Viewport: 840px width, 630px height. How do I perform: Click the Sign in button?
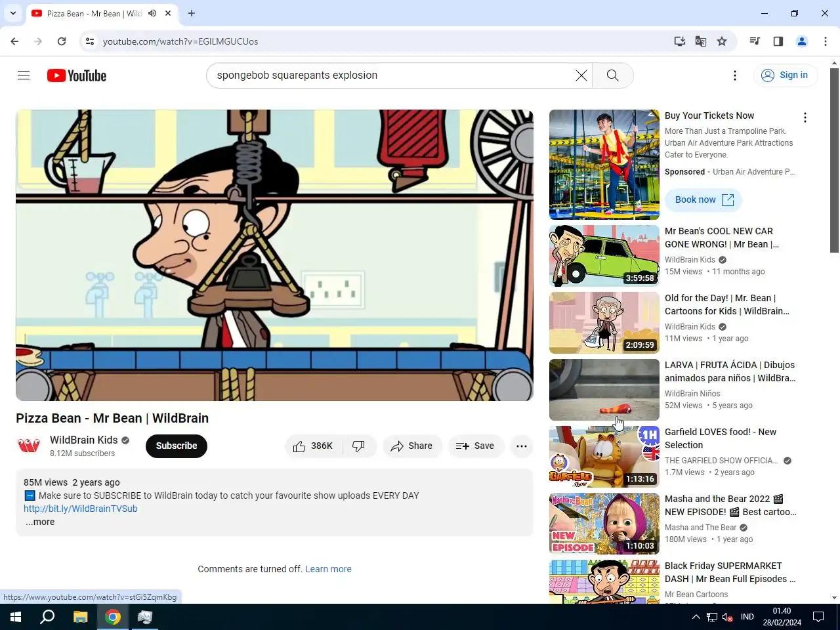785,75
